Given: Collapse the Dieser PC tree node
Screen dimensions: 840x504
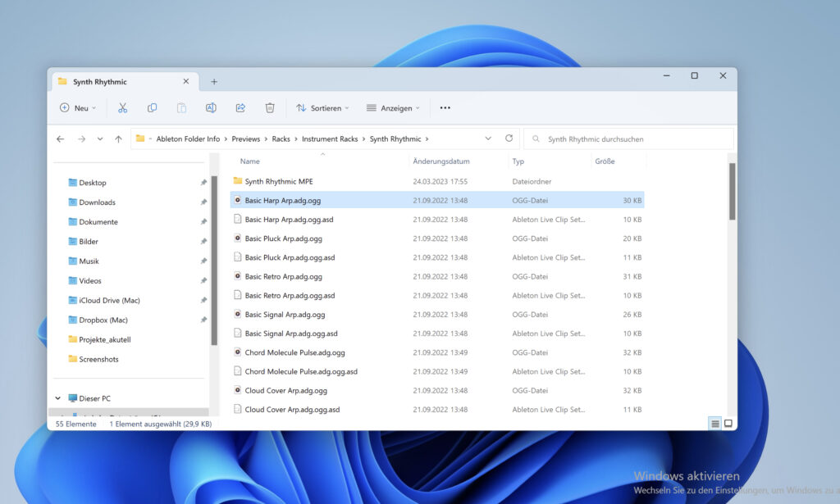Looking at the screenshot, I should click(58, 398).
